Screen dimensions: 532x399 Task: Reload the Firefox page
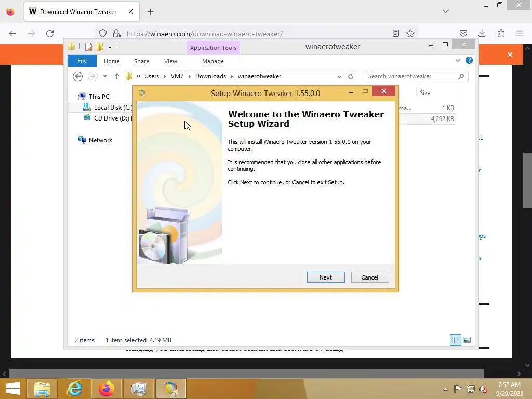[50, 34]
